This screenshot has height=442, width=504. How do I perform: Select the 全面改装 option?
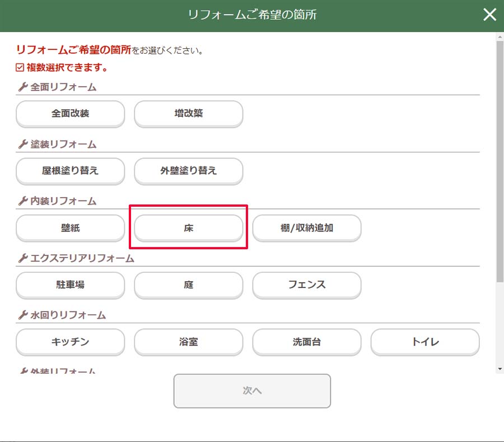(70, 114)
